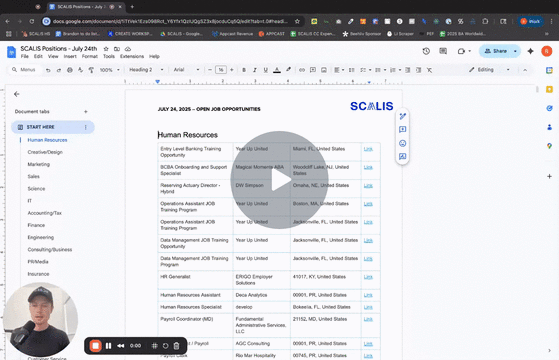
Task: Open the Heading 2 style dropdown
Action: [146, 70]
